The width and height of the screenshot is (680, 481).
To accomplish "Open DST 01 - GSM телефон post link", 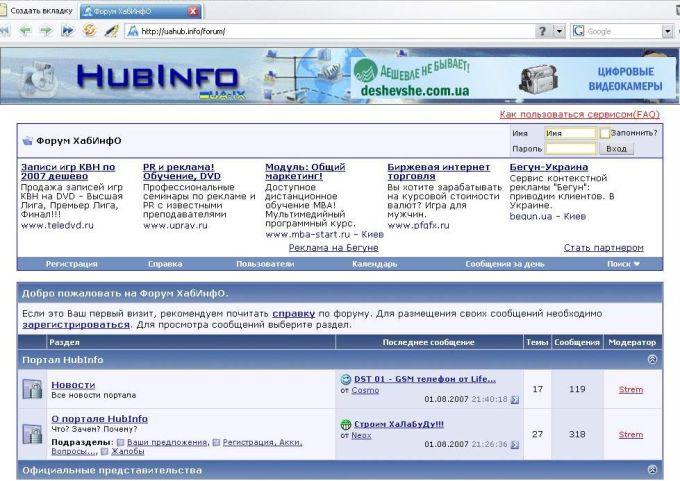I will point(425,379).
